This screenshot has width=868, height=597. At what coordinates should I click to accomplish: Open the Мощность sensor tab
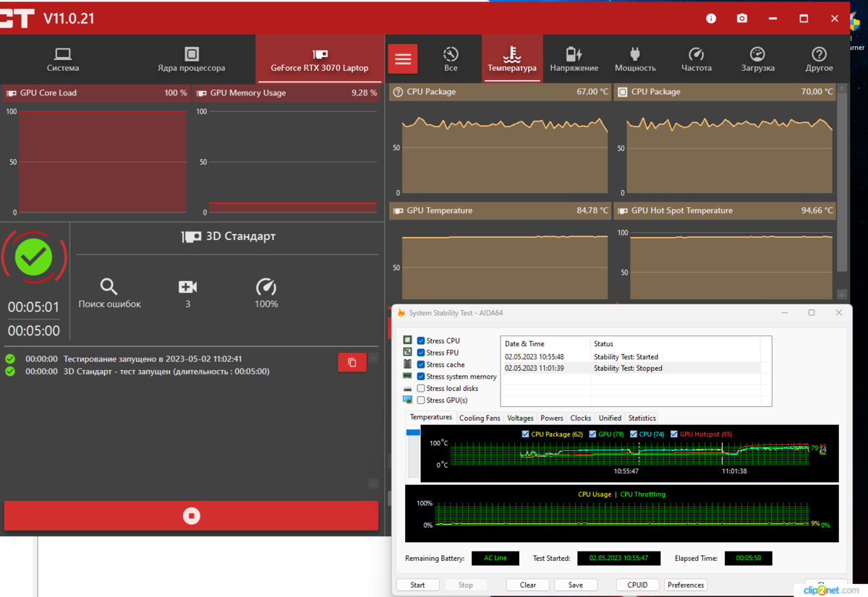click(635, 59)
